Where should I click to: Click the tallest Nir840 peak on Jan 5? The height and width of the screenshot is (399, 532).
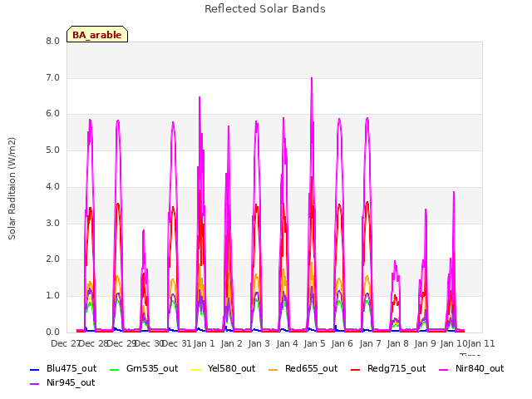point(312,79)
